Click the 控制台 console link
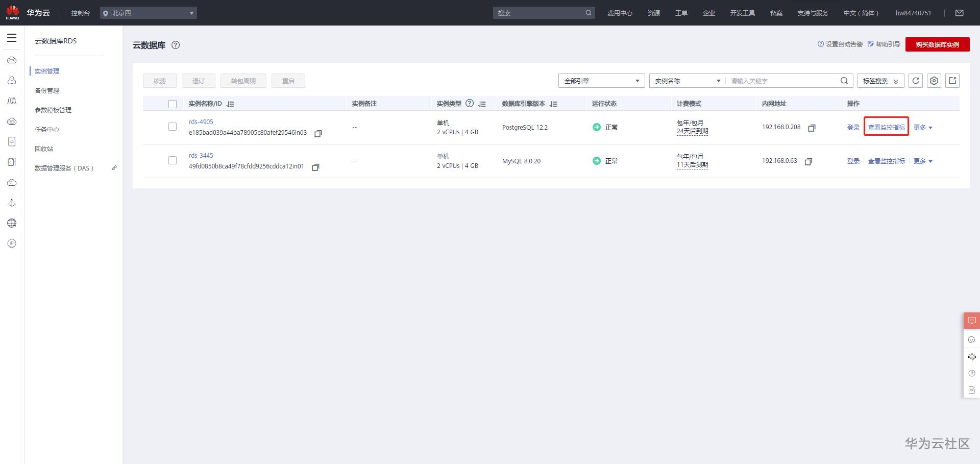980x464 pixels. click(x=81, y=13)
